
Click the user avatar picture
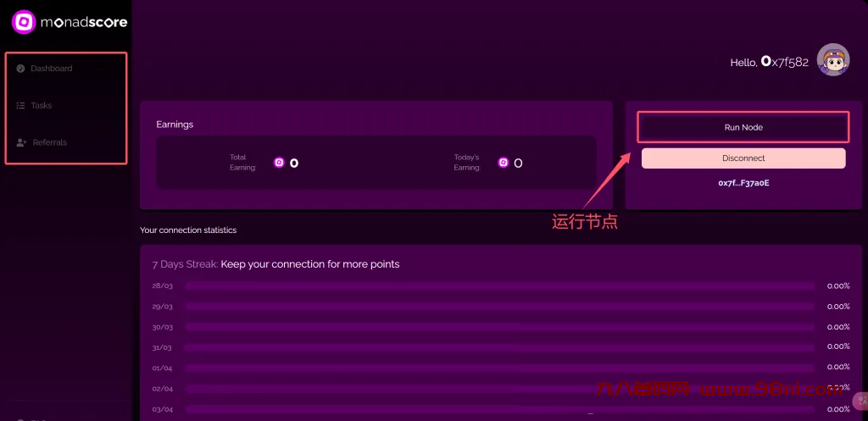[832, 60]
